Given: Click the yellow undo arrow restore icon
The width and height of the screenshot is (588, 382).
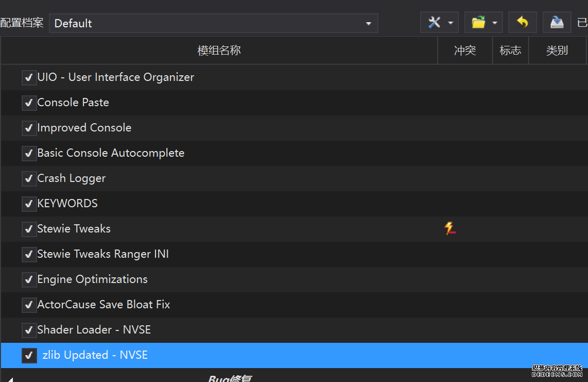Looking at the screenshot, I should [523, 23].
